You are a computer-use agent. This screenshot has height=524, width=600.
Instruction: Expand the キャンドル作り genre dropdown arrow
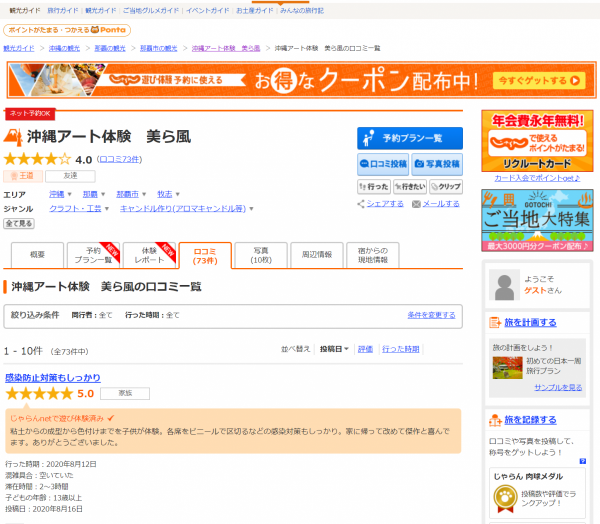pyautogui.click(x=251, y=209)
